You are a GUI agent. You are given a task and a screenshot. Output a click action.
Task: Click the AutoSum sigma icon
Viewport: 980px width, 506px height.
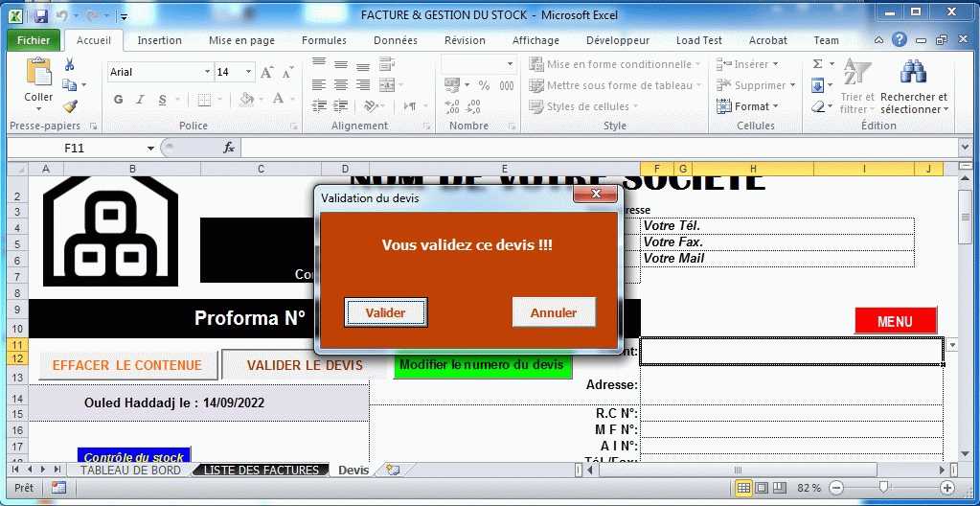[817, 64]
